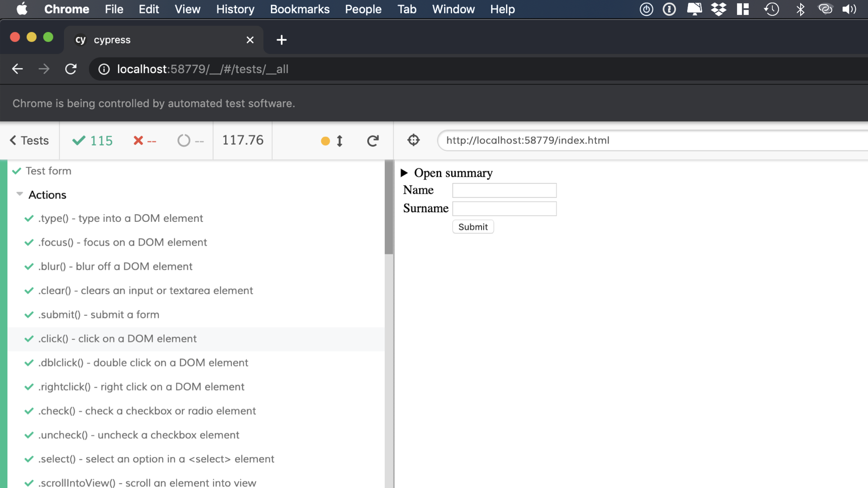Expand the .click() test entry
Image resolution: width=868 pixels, height=488 pixels.
coord(118,338)
